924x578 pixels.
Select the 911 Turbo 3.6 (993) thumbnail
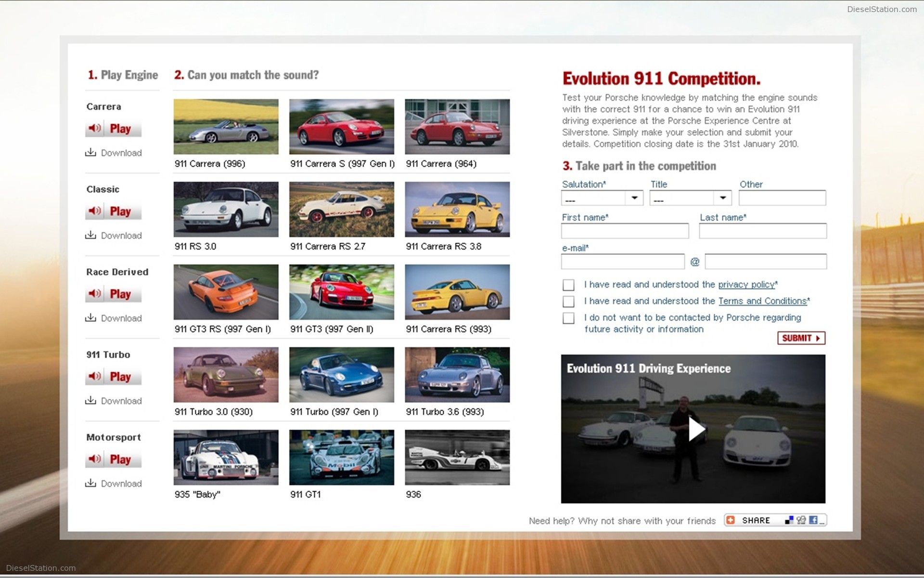pyautogui.click(x=457, y=375)
